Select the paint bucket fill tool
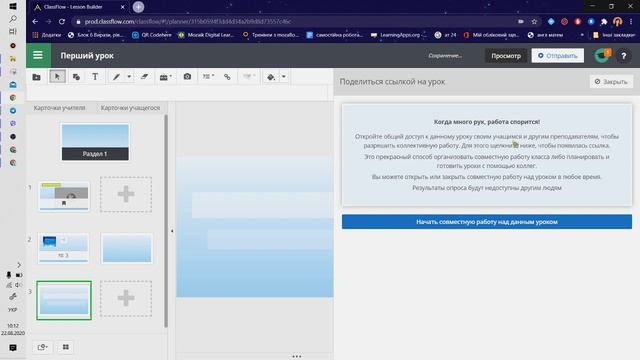640x360 pixels. pos(271,77)
